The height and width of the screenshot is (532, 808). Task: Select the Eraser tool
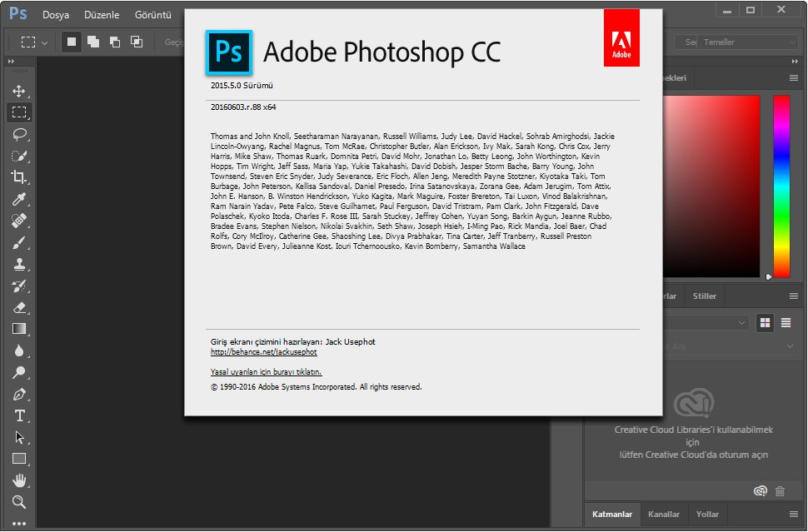point(19,307)
